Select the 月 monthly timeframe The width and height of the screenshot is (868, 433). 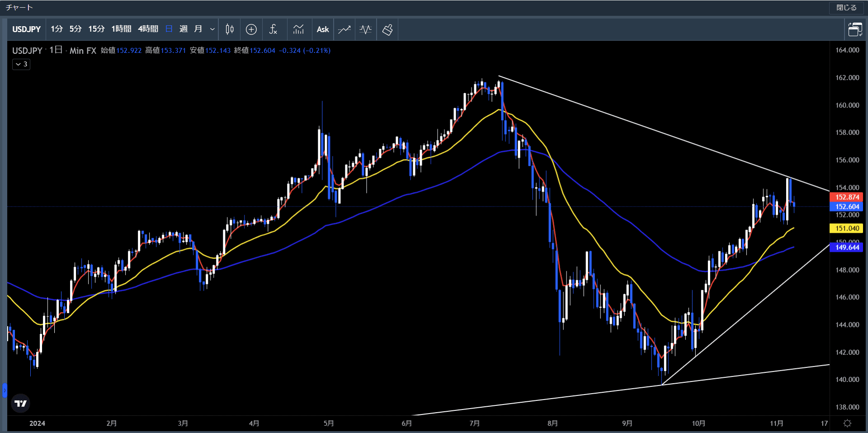198,29
